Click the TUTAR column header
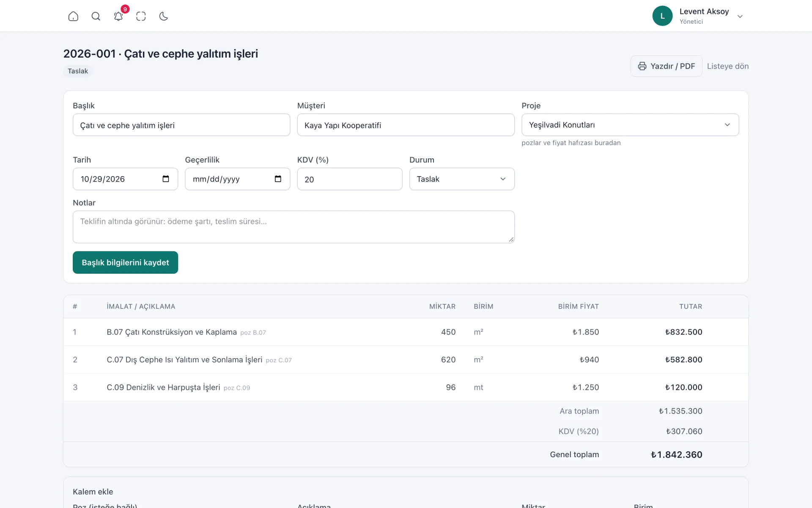Screen dimensions: 812x508 point(691,306)
